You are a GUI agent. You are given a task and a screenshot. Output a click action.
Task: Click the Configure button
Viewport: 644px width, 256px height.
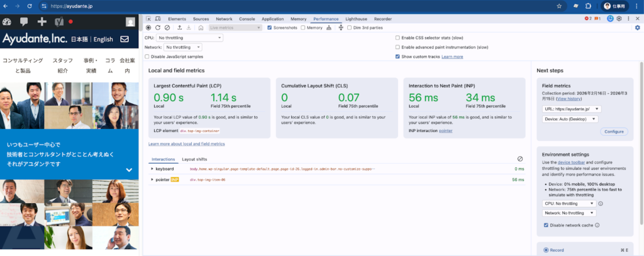614,131
